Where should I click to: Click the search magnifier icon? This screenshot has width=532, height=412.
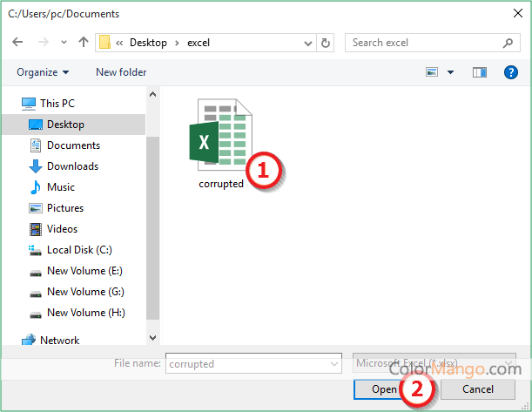pyautogui.click(x=508, y=43)
